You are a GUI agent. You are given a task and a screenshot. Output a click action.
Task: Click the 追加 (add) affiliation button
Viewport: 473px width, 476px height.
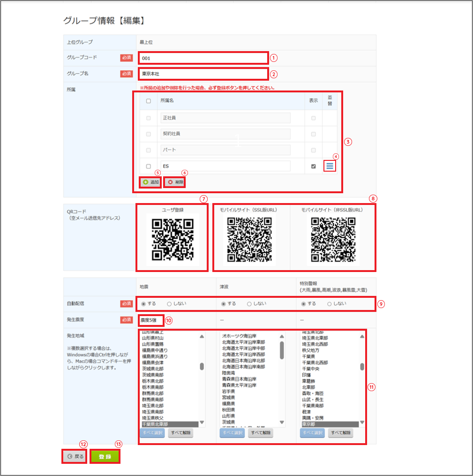[x=150, y=182]
